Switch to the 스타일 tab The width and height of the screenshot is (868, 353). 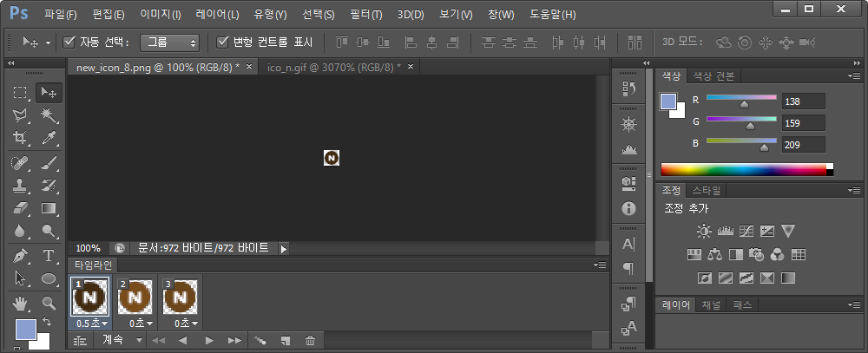pos(707,191)
